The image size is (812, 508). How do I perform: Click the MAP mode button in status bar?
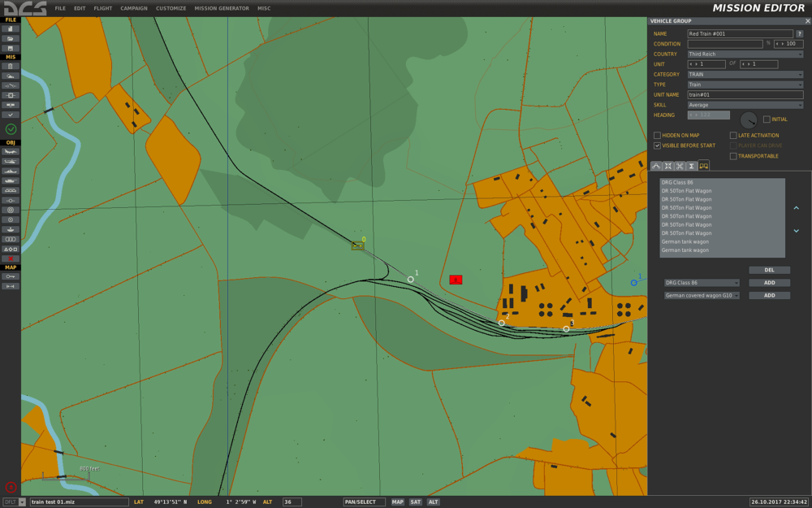(398, 501)
